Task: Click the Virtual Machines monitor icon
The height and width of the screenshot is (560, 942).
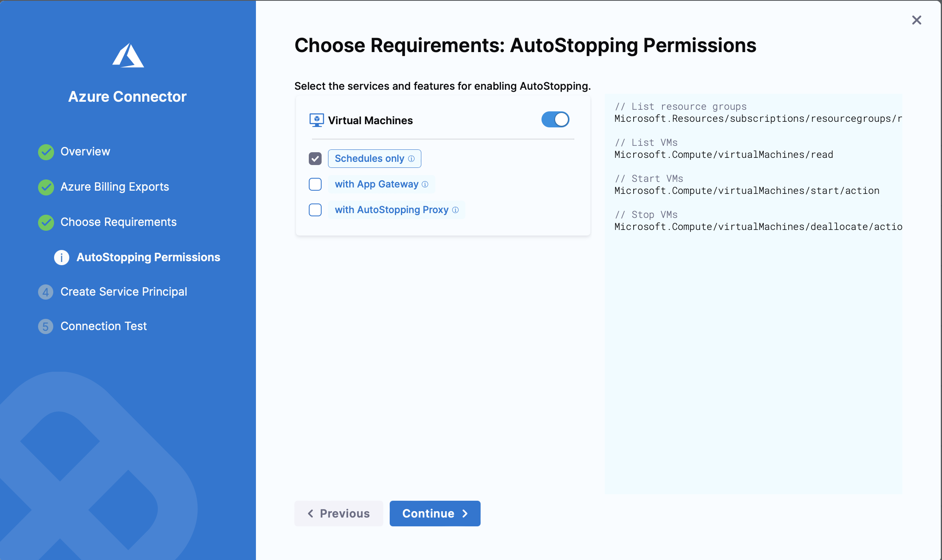Action: click(316, 120)
